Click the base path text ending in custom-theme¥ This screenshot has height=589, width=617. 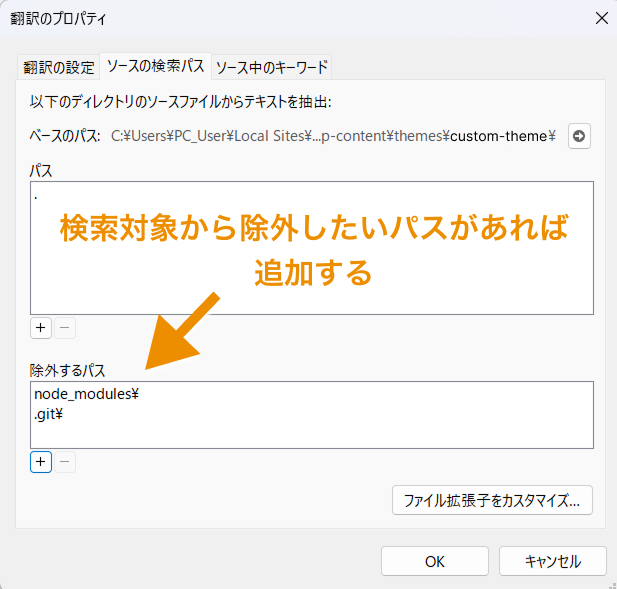[332, 136]
